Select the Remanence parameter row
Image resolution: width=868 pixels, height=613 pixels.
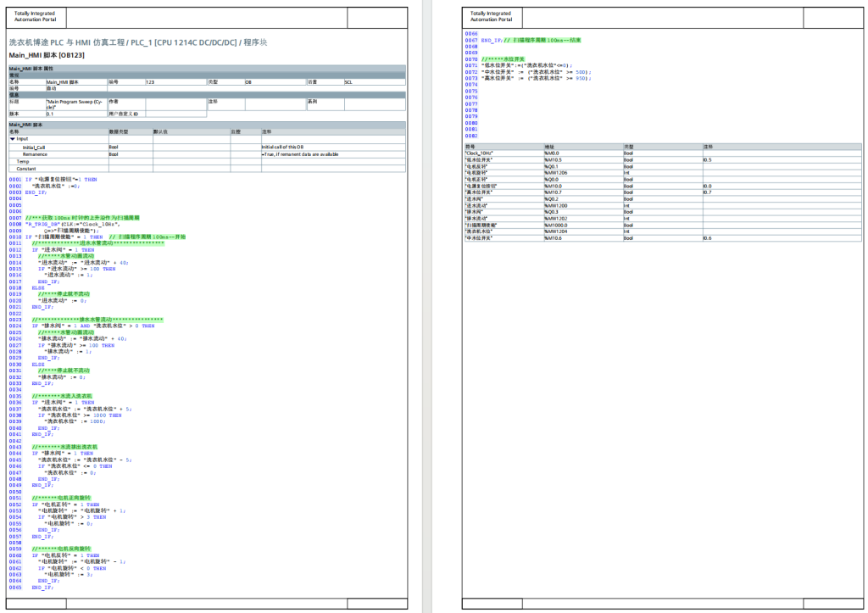(36, 154)
